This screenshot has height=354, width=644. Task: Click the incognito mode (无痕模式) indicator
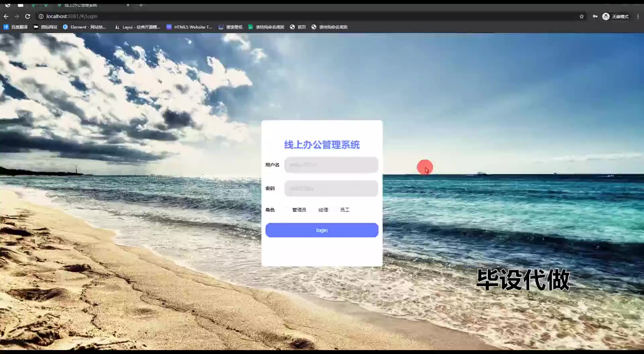click(x=615, y=16)
